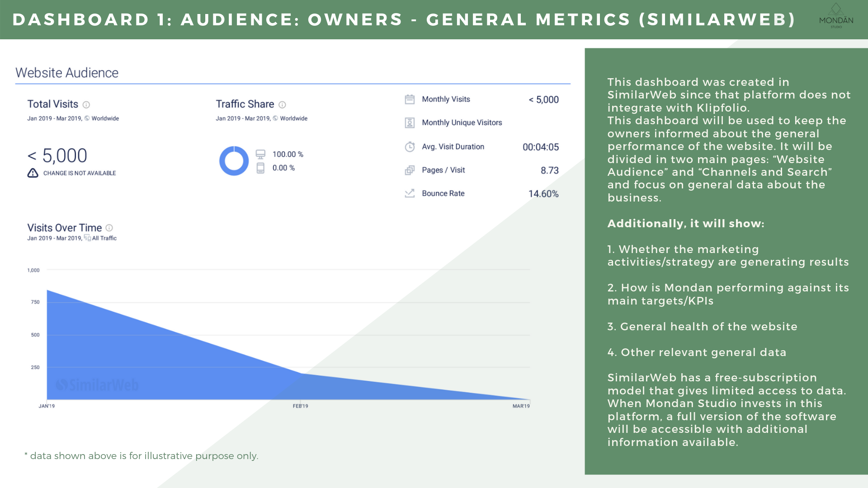Click the warning triangle icon
Image resolution: width=868 pixels, height=488 pixels.
pos(33,173)
